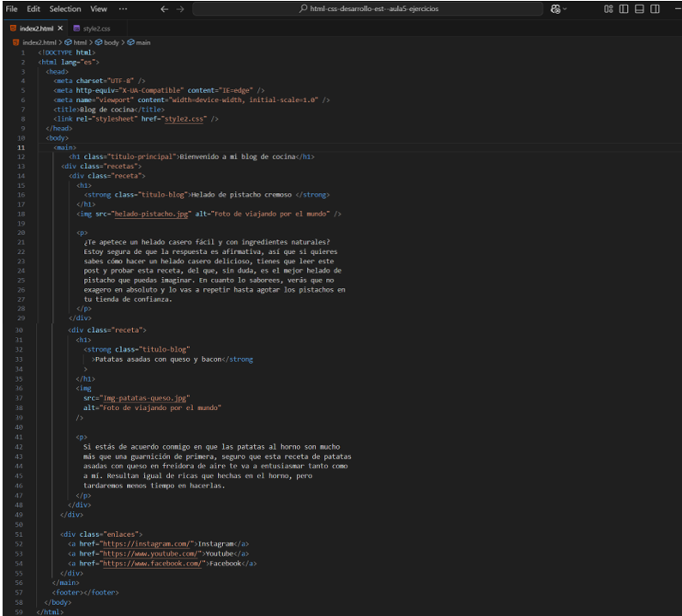Click the 'Instagram' anchor text
The height and width of the screenshot is (616, 682).
215,544
